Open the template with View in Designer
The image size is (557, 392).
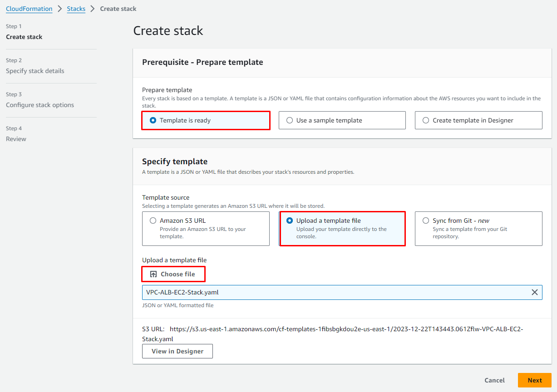[x=177, y=351]
